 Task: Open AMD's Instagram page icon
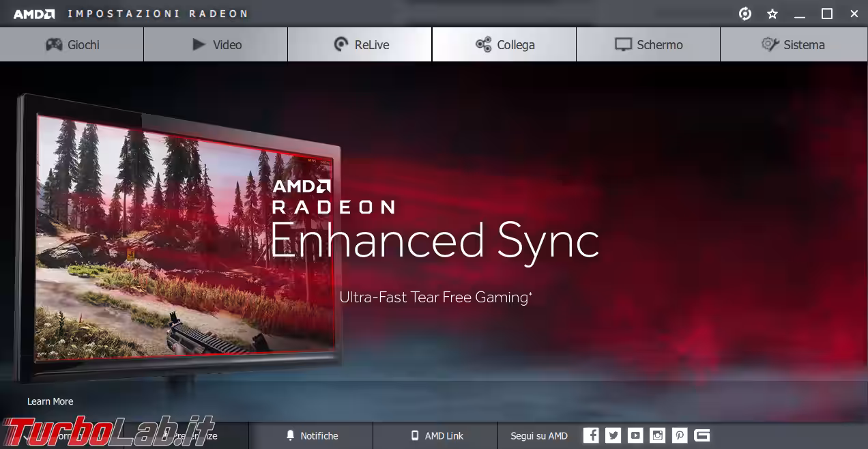coord(657,435)
